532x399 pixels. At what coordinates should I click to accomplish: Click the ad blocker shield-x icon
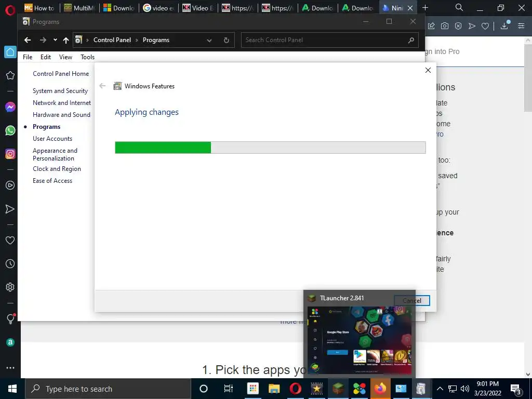[458, 26]
